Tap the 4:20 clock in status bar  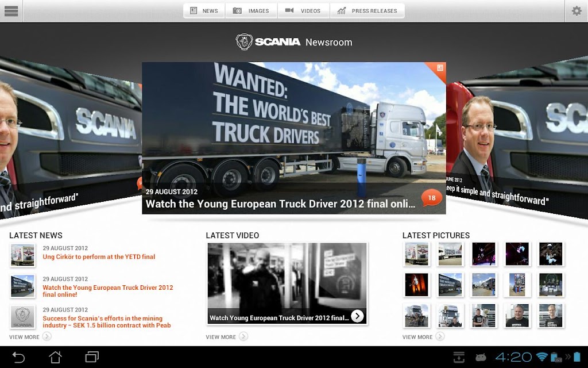513,356
